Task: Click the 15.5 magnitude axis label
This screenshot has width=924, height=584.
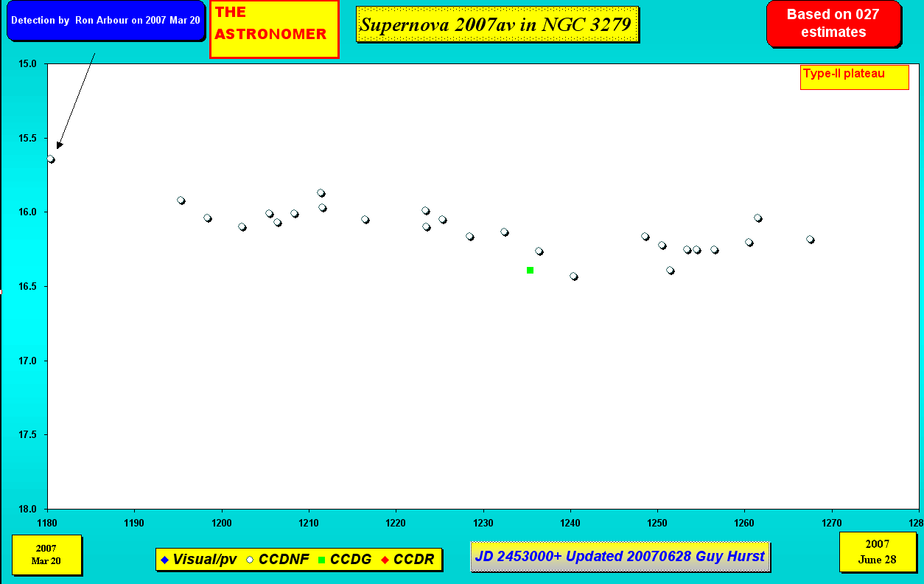Action: pyautogui.click(x=27, y=139)
